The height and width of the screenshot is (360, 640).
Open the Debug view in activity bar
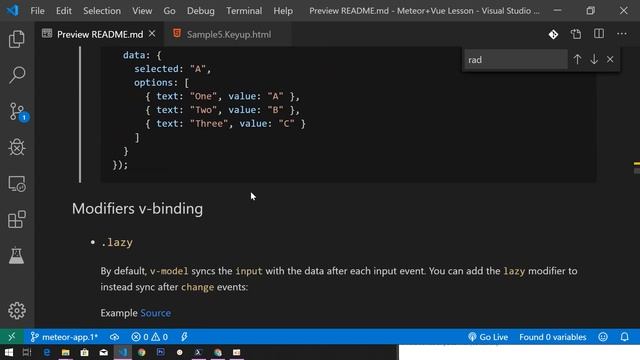click(x=17, y=147)
